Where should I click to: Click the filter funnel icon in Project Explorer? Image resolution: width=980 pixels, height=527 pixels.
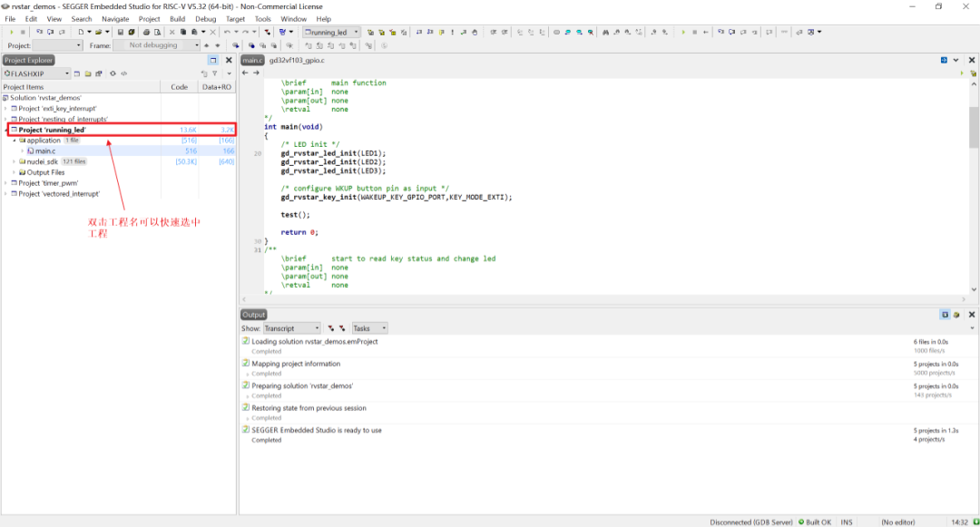pos(214,73)
